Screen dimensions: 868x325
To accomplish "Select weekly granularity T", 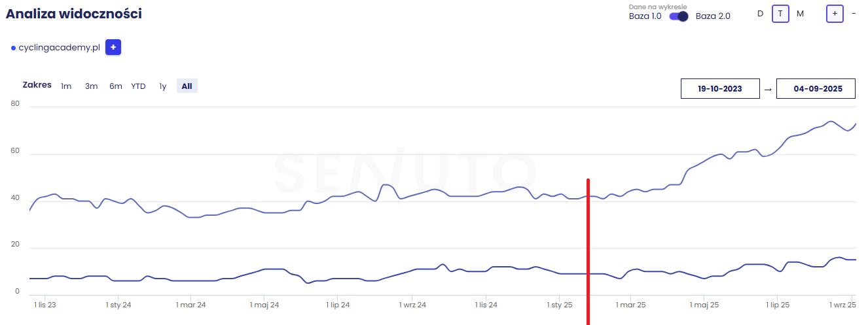I will click(780, 13).
